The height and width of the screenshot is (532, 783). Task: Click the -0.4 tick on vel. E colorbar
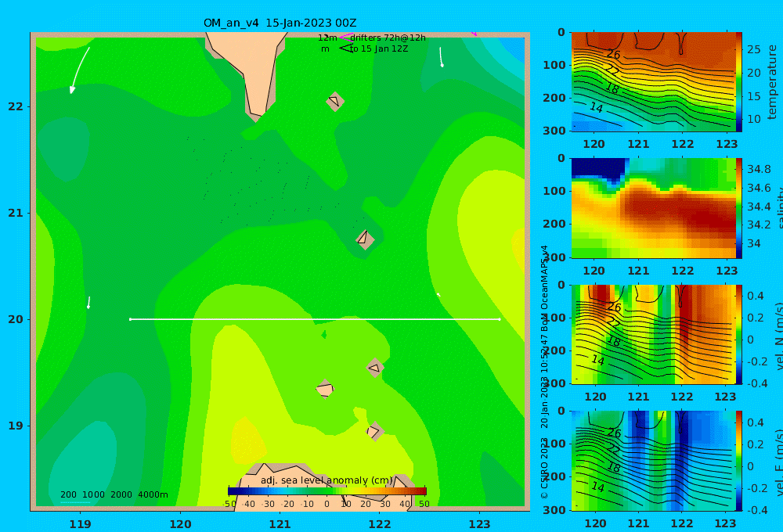[x=757, y=509]
